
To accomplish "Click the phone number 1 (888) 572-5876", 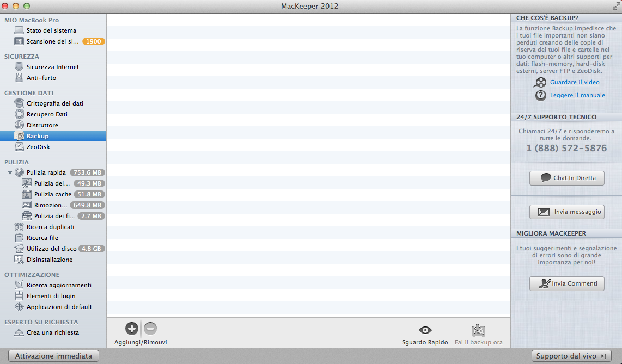I will (x=566, y=148).
